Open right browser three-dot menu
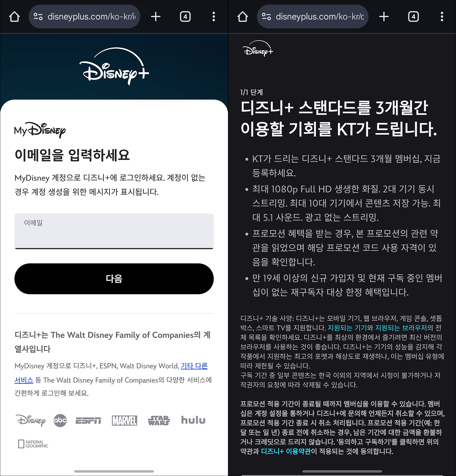This screenshot has height=476, width=456. 442,17
